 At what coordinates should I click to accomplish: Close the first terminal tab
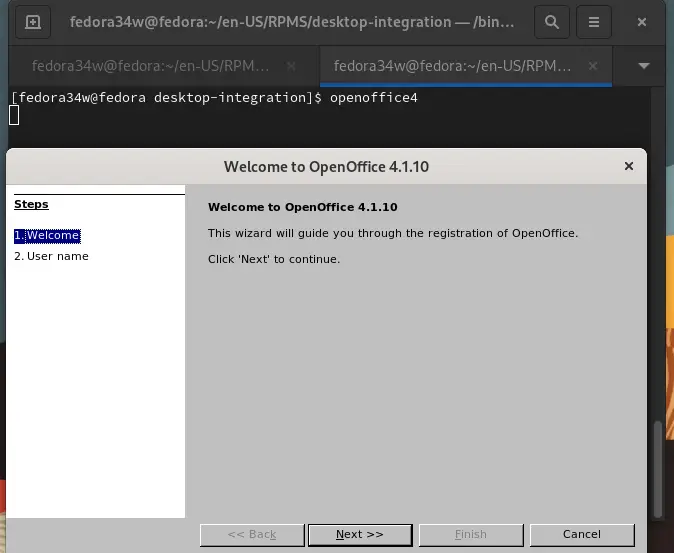tap(291, 66)
